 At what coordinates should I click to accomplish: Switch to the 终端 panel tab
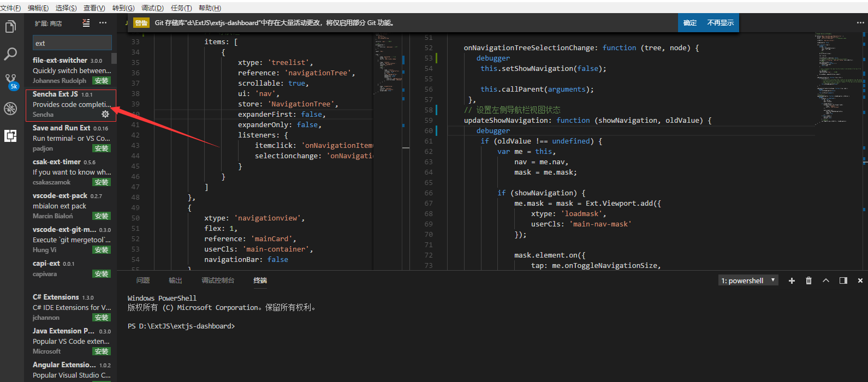point(260,280)
